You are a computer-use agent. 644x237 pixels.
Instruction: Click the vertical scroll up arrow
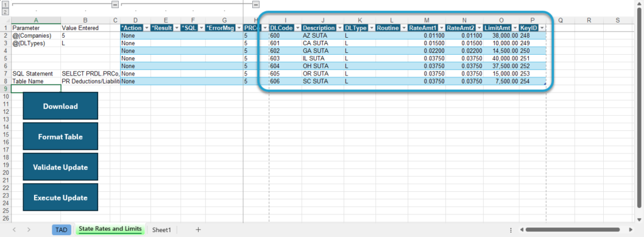click(640, 3)
